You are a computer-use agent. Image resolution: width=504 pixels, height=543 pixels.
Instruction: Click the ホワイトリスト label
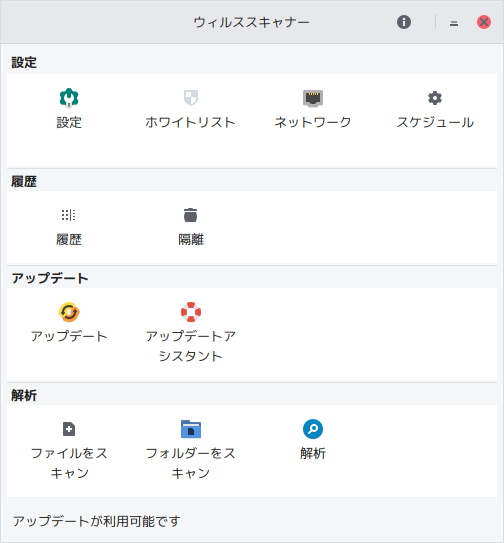point(191,122)
